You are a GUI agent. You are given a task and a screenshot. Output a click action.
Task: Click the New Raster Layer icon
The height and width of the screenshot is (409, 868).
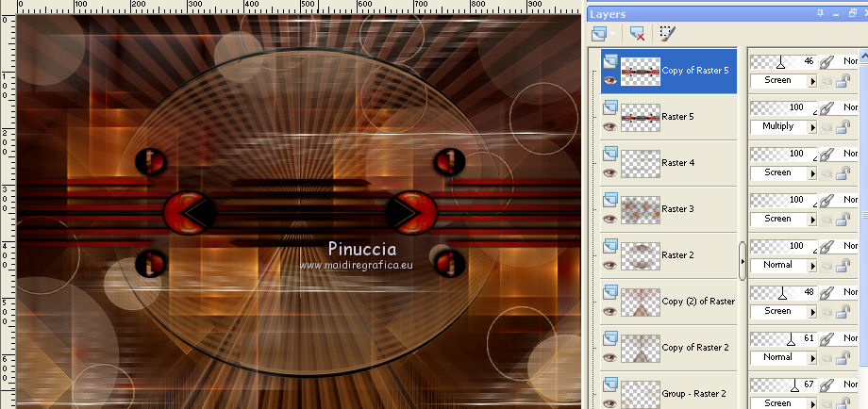(x=598, y=34)
